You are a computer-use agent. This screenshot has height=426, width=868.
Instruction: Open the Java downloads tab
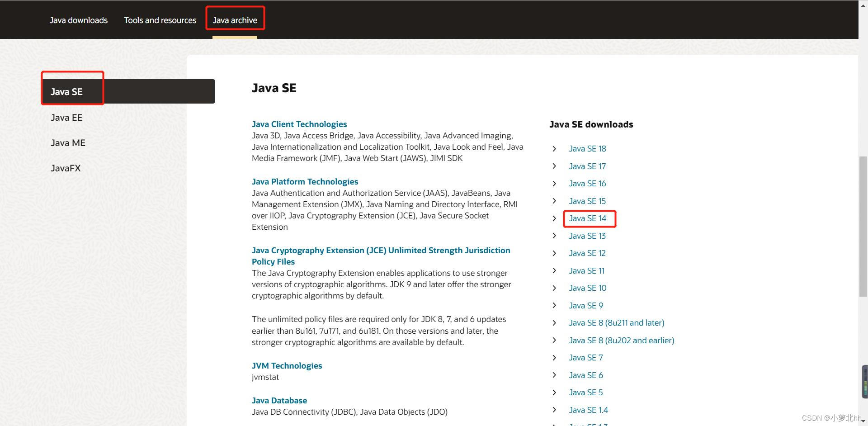(x=79, y=20)
